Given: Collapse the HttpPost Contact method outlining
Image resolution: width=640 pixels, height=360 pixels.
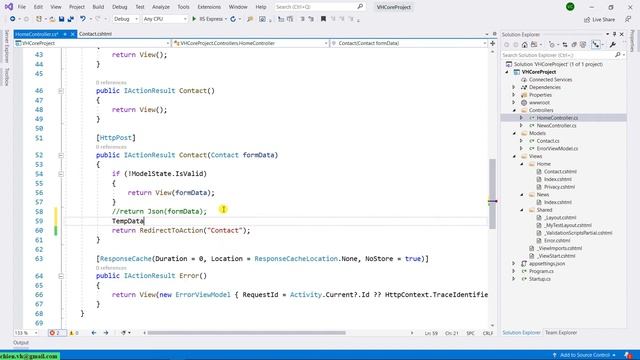Looking at the screenshot, I should click(x=61, y=155).
